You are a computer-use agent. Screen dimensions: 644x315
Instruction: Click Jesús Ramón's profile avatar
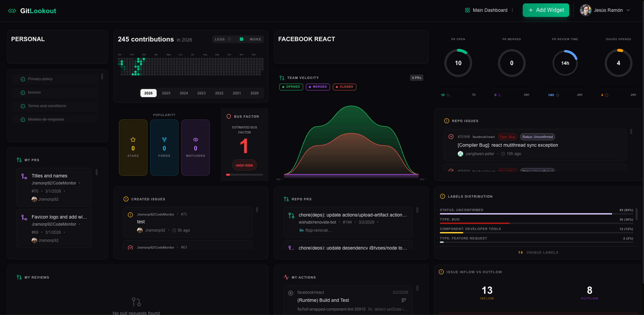click(x=586, y=10)
